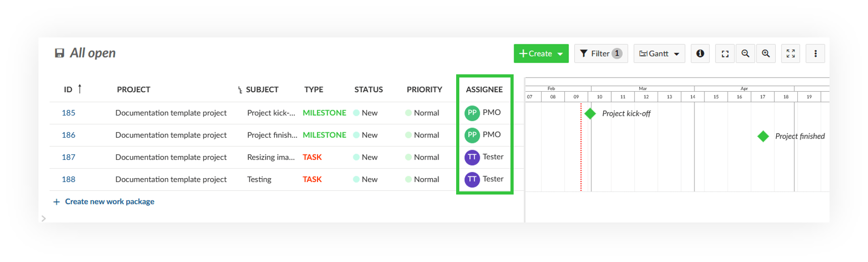This screenshot has width=868, height=262.
Task: Click the save icon beside All open
Action: pyautogui.click(x=60, y=53)
